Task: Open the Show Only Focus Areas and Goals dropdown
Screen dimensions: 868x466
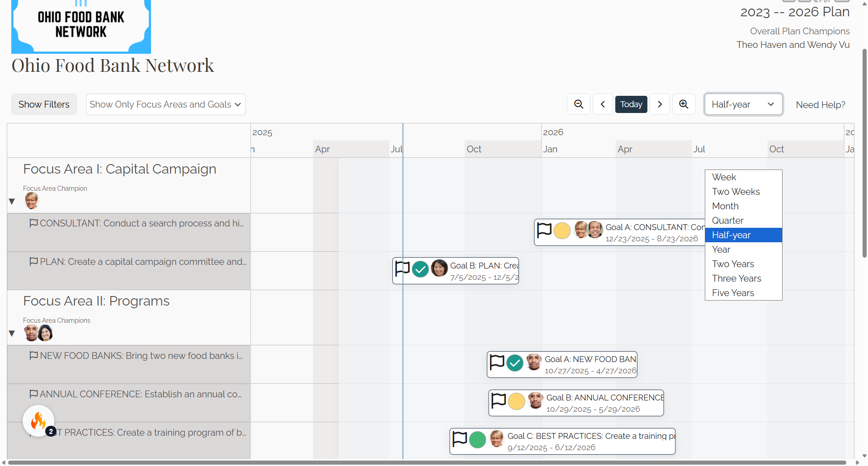Action: 166,104
